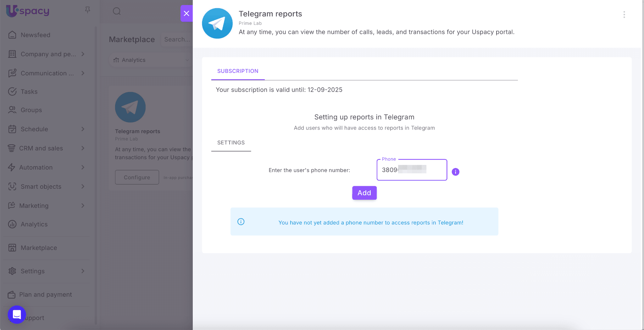This screenshot has width=644, height=330.
Task: Expand the CRM and sales menu
Action: [x=83, y=148]
